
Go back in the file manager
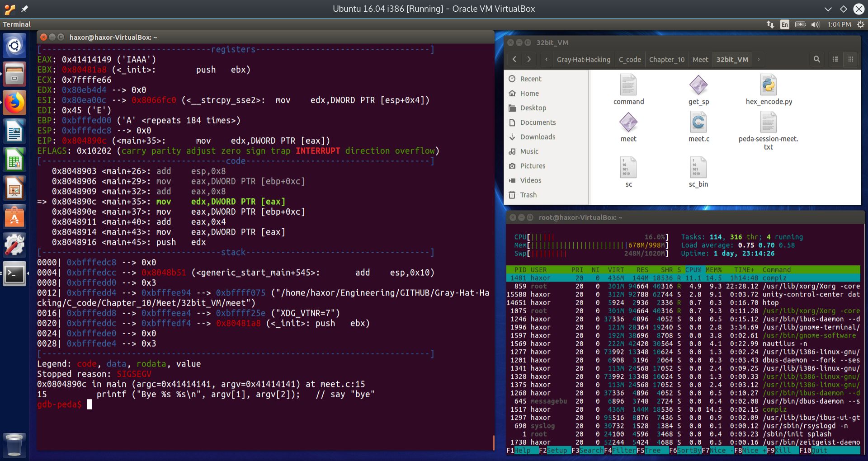[x=514, y=59]
